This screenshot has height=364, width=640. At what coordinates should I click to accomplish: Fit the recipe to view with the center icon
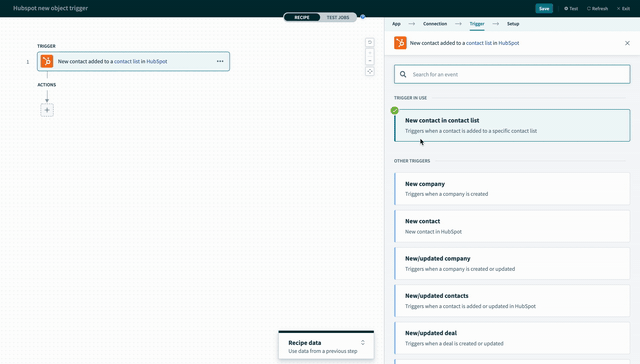tap(369, 71)
